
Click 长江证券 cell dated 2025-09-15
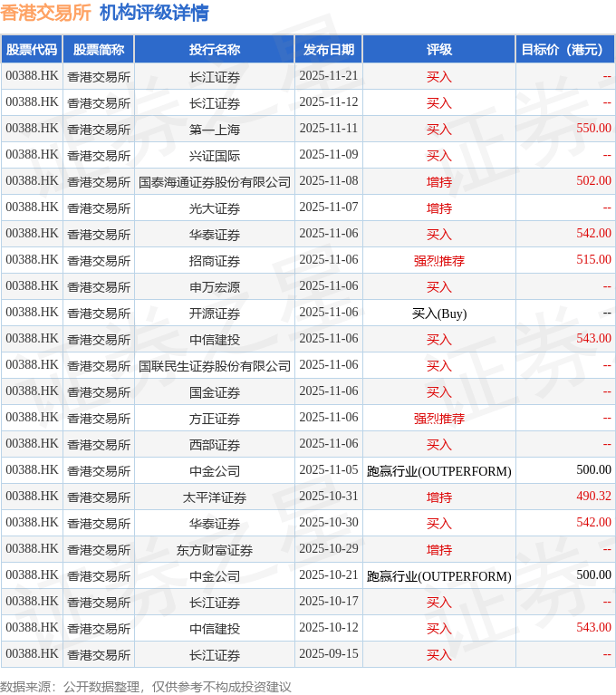click(x=215, y=655)
